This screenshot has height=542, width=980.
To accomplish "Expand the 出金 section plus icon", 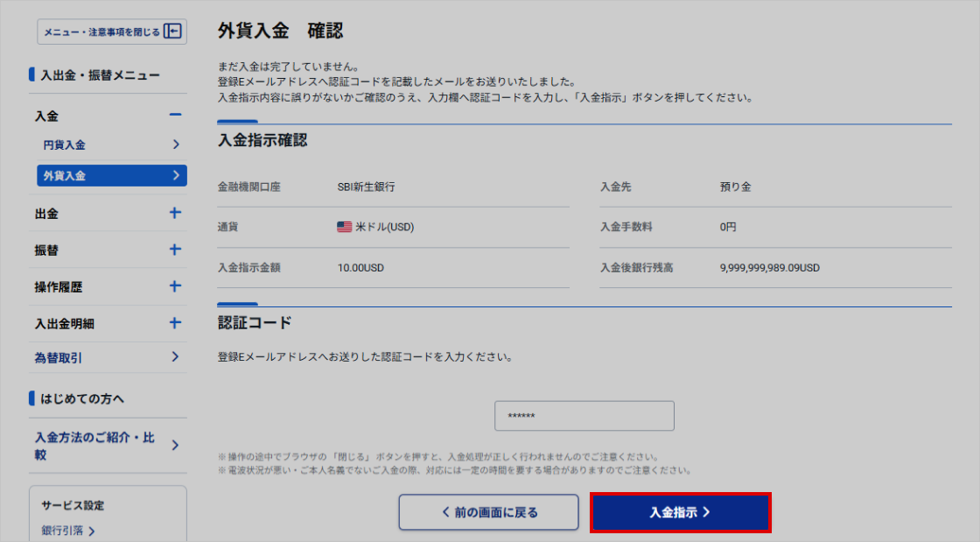I will click(x=175, y=213).
